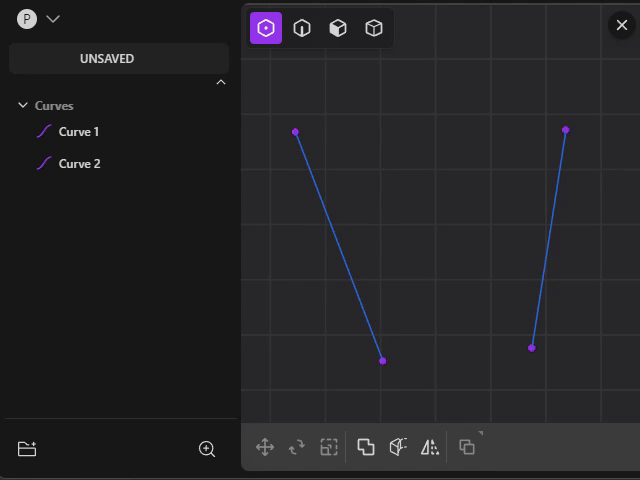Screen dimensions: 640x480
Task: Click the boolean union shapes icon
Action: pos(366,447)
